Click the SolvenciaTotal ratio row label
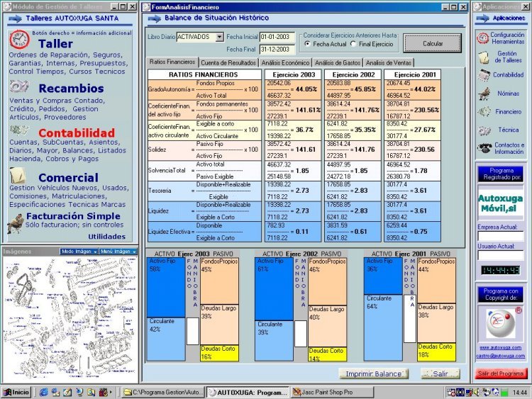532x399 pixels. pyautogui.click(x=167, y=171)
